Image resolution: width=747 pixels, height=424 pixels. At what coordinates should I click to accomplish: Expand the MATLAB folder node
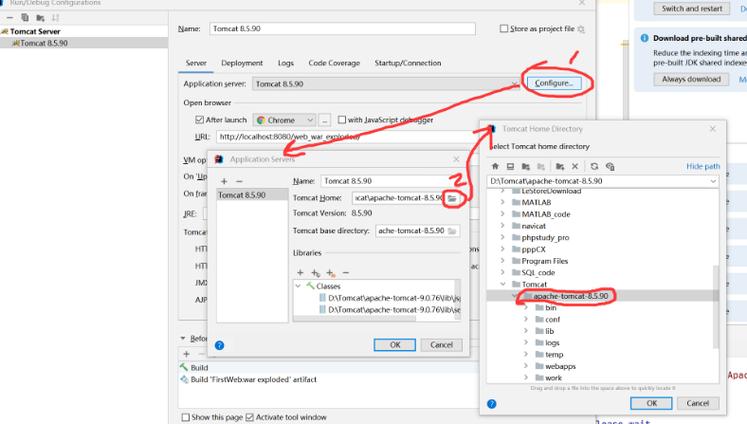[502, 202]
